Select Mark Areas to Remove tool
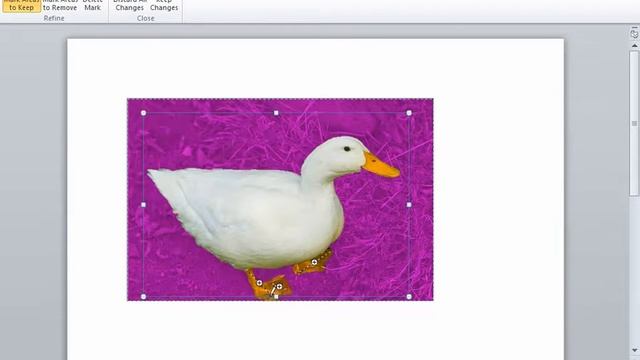This screenshot has height=360, width=640. [x=60, y=6]
